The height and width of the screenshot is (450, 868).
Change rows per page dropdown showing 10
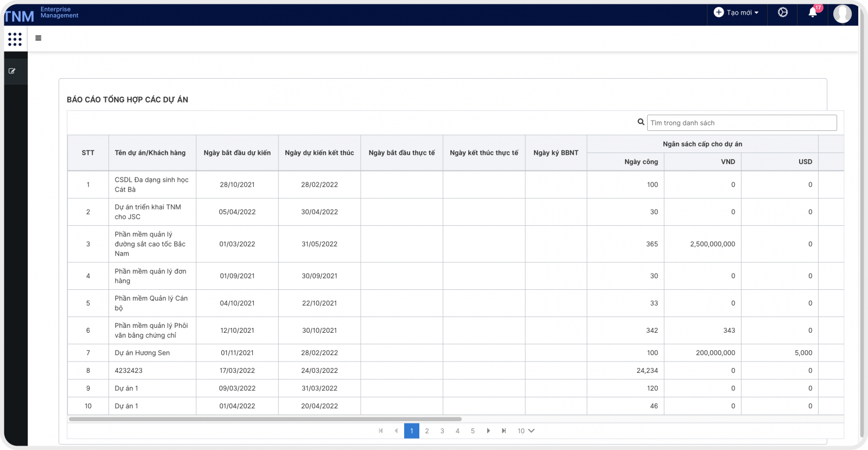point(526,431)
